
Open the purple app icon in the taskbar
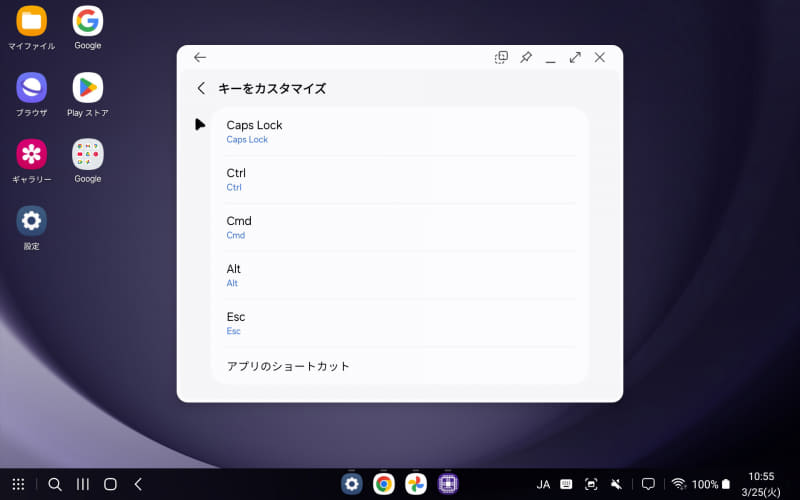(448, 484)
